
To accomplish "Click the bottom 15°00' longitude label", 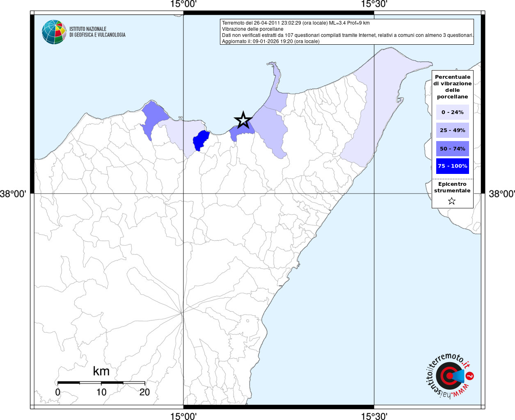I will 183,416.
